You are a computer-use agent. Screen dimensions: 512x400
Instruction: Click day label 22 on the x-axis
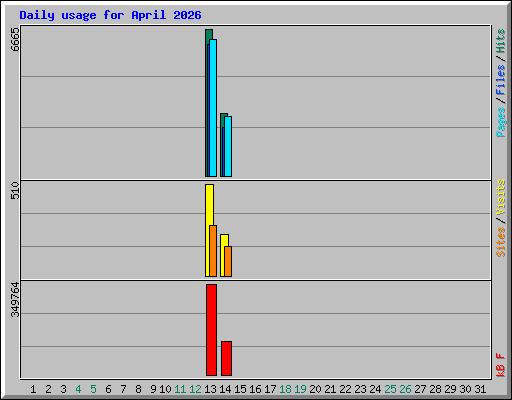pyautogui.click(x=345, y=389)
